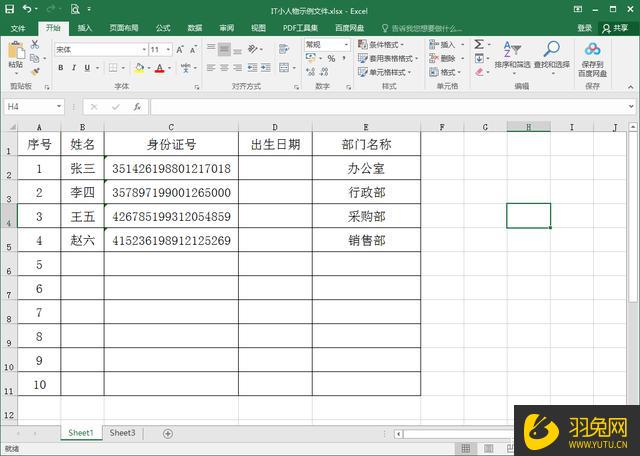Open 套用表格格式 table format menu

[388, 58]
